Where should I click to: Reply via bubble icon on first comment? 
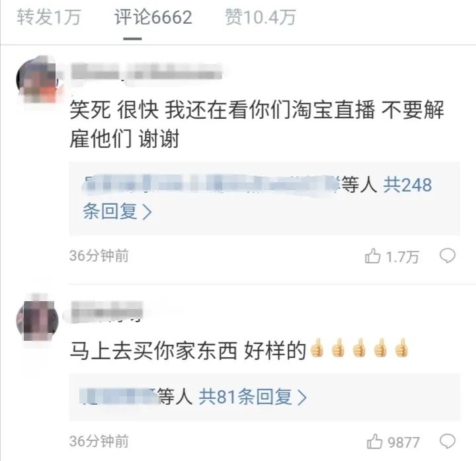tap(448, 256)
